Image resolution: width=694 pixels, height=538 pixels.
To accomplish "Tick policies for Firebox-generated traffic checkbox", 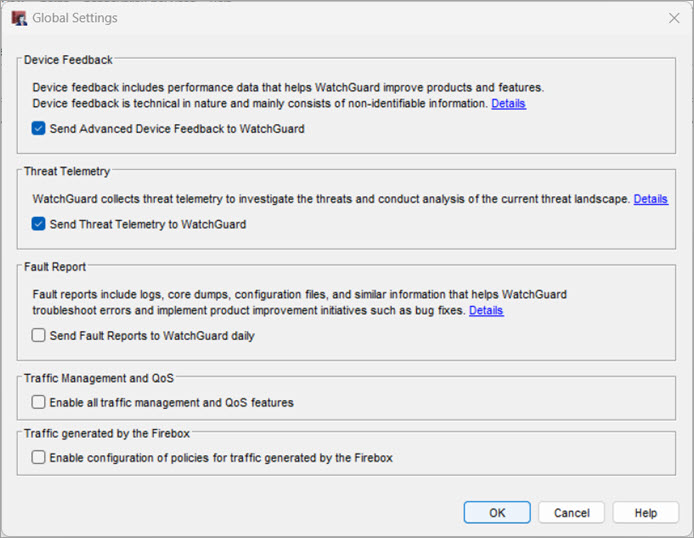I will (x=39, y=458).
